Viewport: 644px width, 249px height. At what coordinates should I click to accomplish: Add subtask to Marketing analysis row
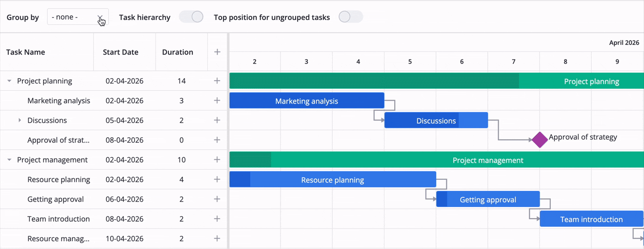[218, 101]
